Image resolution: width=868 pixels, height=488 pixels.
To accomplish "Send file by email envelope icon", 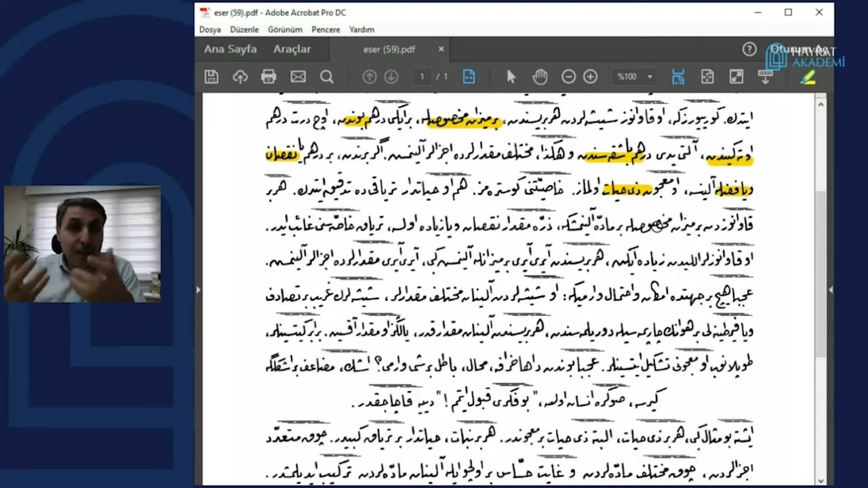I will [298, 77].
